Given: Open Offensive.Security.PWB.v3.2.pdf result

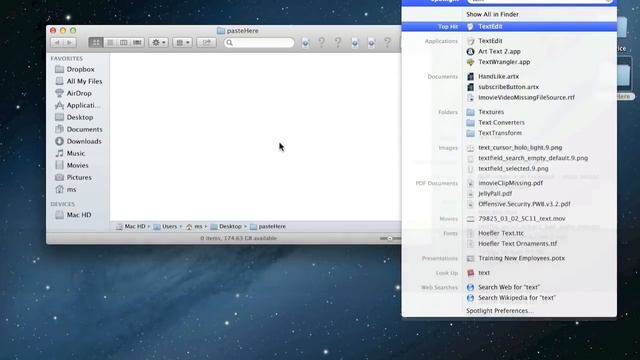Looking at the screenshot, I should (x=524, y=204).
